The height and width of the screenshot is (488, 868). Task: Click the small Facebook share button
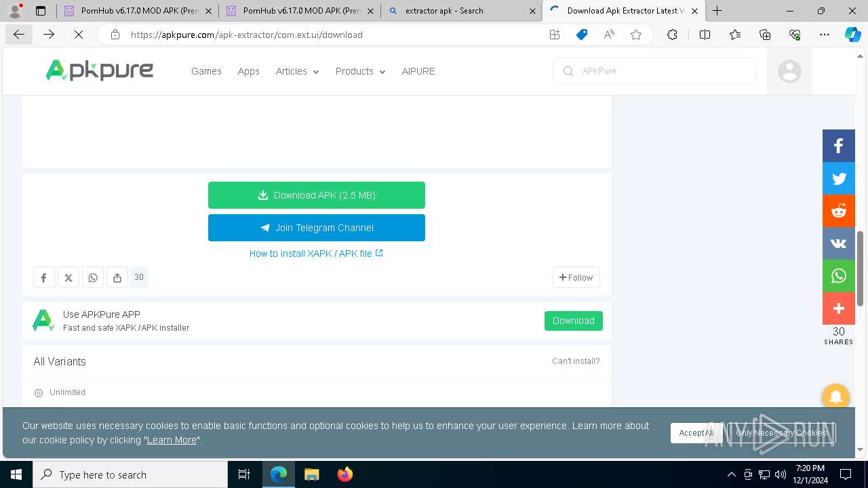43,277
